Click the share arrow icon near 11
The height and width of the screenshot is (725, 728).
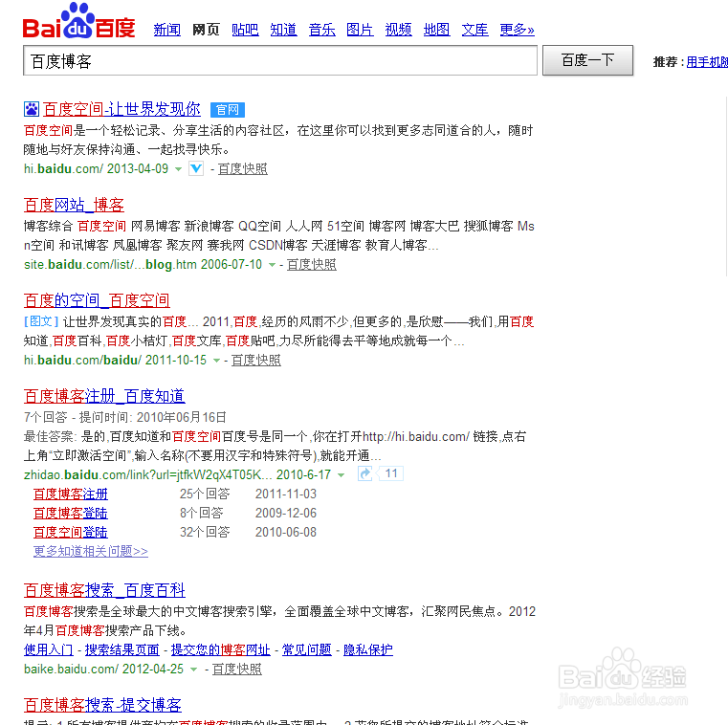point(364,473)
